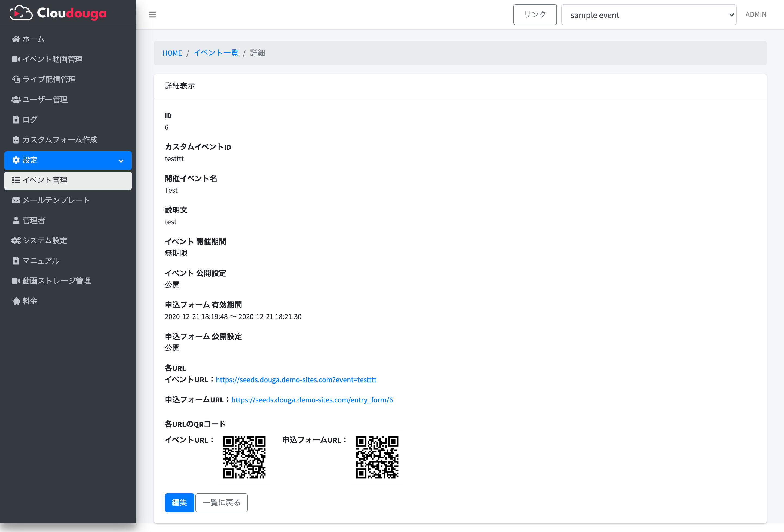Viewport: 784px width, 532px height.
Task: Collapse the 設定 menu chevron
Action: 121,161
